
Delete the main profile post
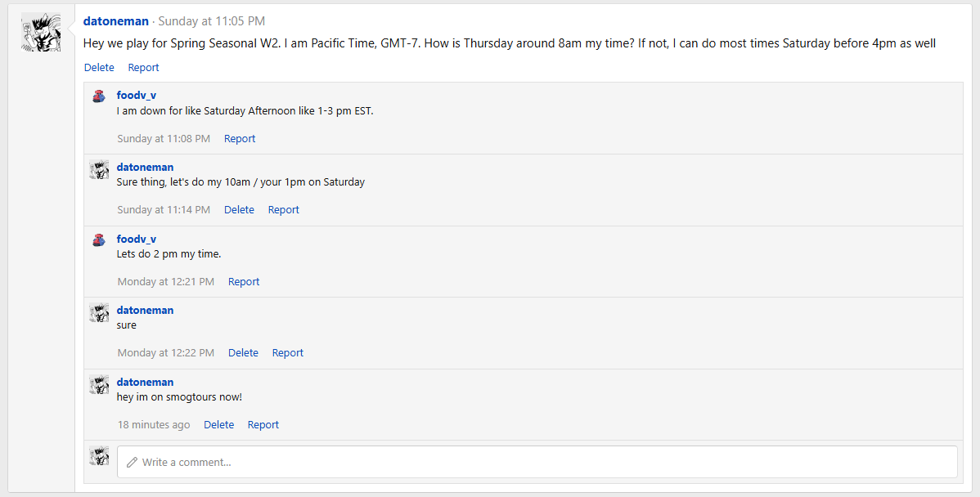(x=99, y=68)
